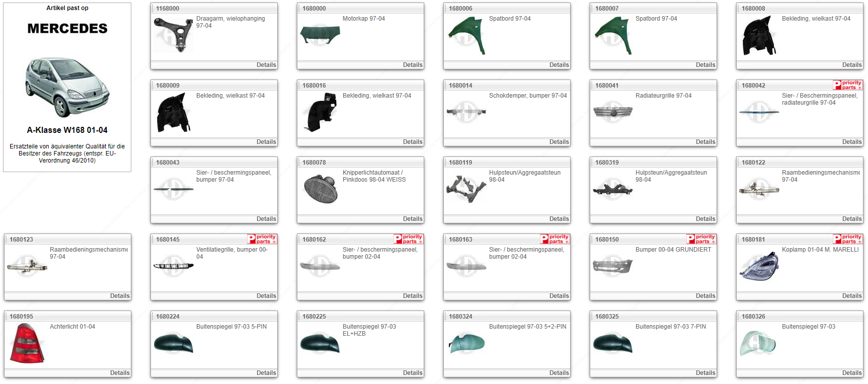Open the Bekleding wielkast 1680016 image

[x=320, y=113]
